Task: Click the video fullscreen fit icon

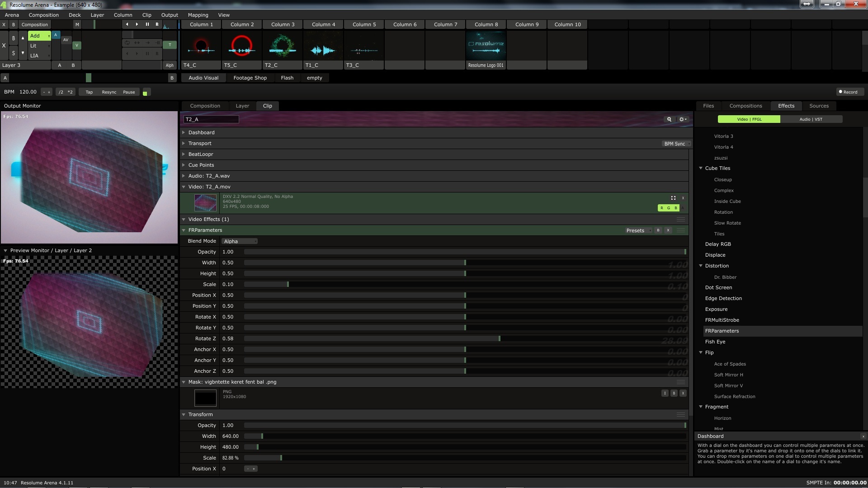Action: click(x=673, y=198)
